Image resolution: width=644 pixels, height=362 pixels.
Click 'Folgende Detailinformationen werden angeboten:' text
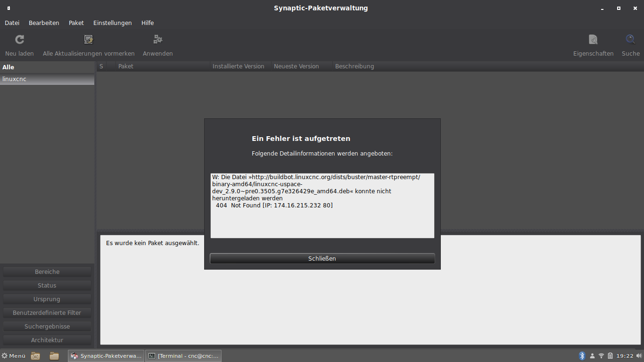click(322, 154)
